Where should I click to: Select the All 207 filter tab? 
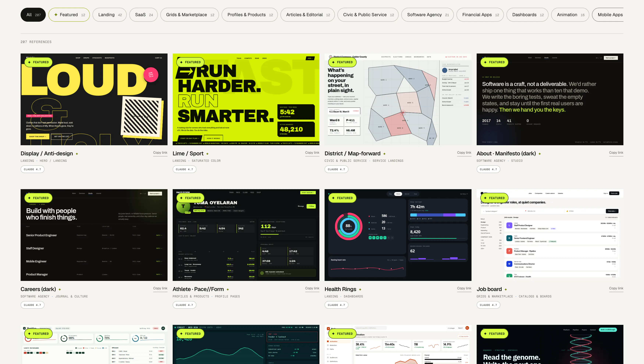[x=33, y=15]
